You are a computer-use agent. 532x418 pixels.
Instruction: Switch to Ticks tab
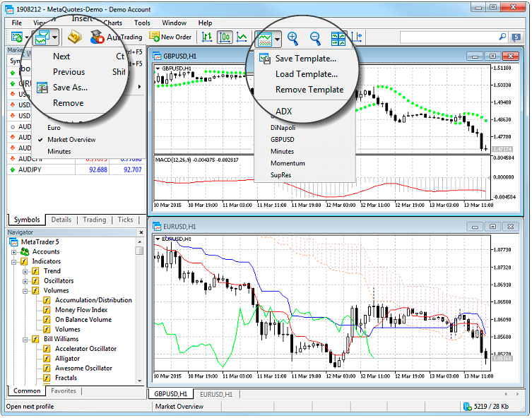pos(125,220)
